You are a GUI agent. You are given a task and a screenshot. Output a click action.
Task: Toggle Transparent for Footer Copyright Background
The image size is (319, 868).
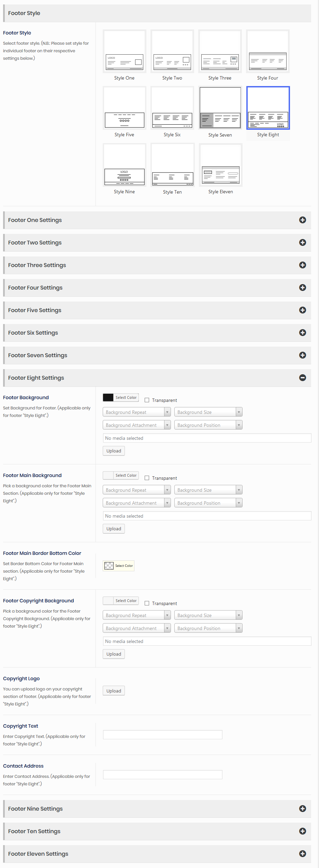[147, 603]
